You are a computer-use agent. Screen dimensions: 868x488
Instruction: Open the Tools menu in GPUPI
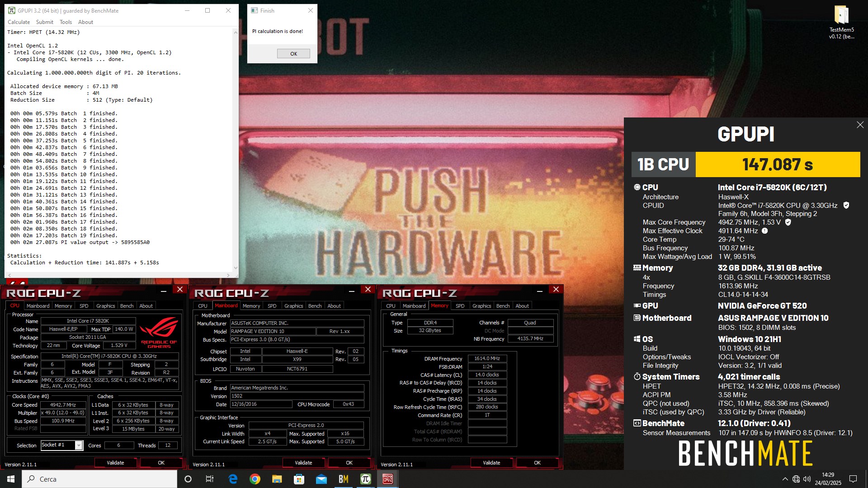(66, 22)
